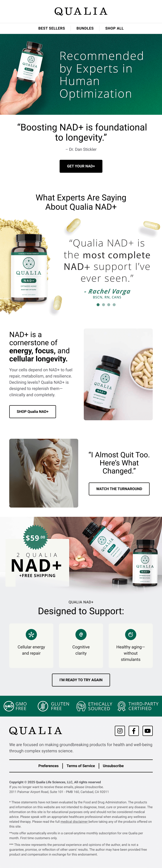Click the SHOP Qualia NAD+ button
The image size is (162, 868).
pyautogui.click(x=32, y=411)
